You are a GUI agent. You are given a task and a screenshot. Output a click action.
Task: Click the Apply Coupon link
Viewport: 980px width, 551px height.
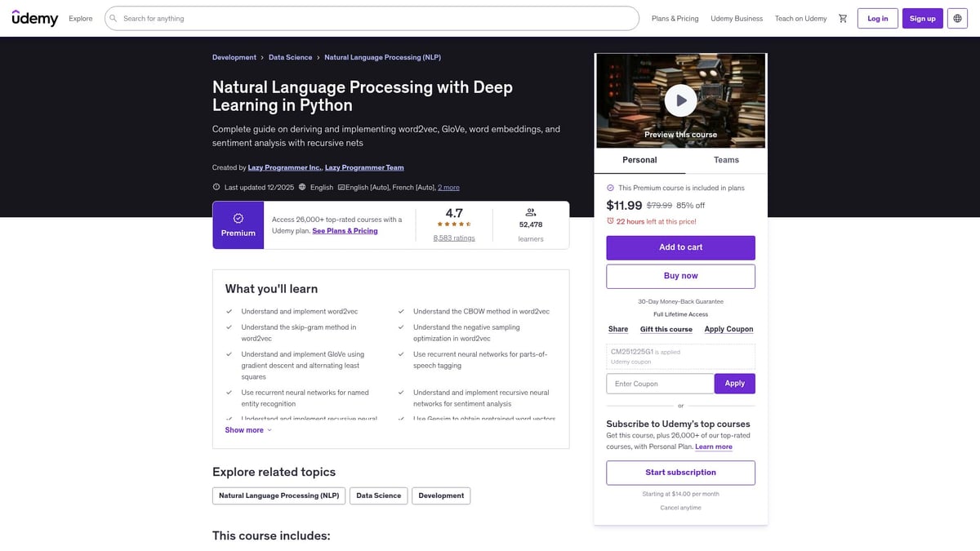(728, 329)
